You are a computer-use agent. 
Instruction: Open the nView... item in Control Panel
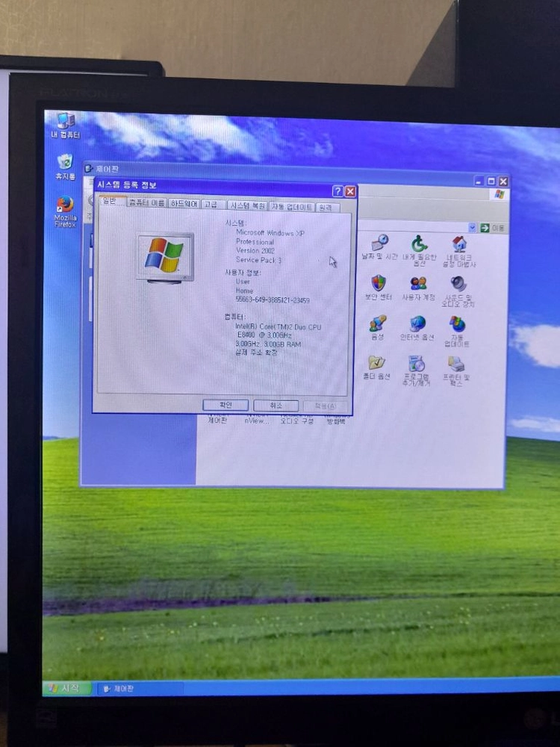click(257, 421)
